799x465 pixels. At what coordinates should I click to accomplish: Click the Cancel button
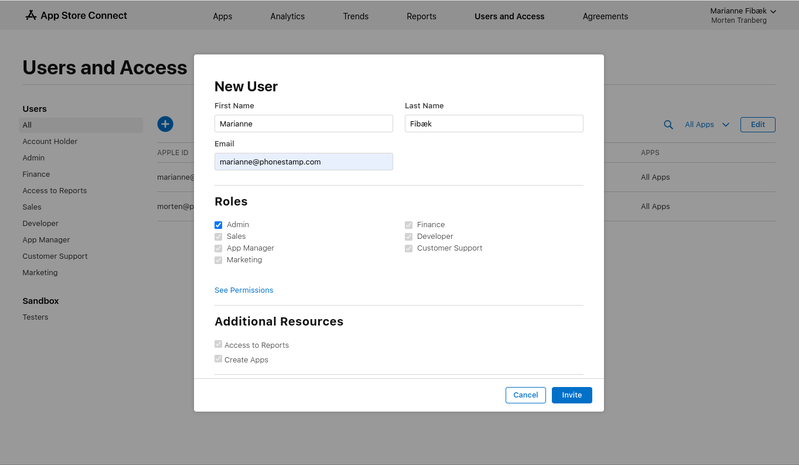525,395
